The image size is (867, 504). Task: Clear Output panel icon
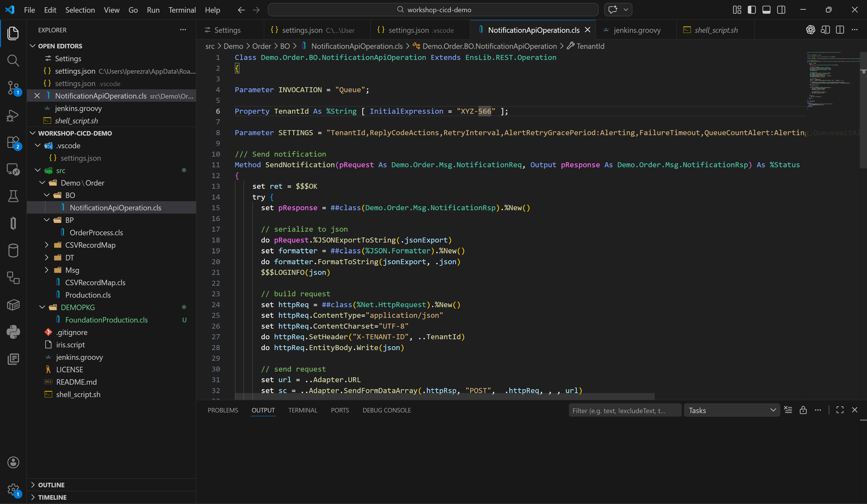coord(788,410)
